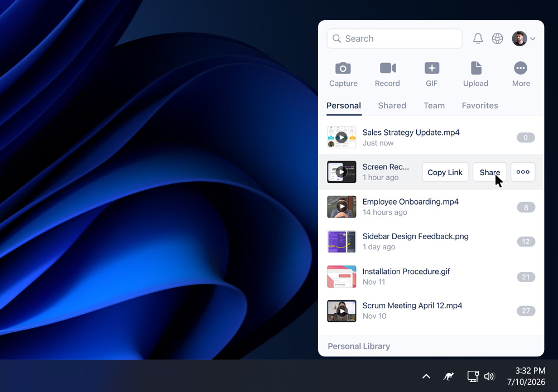The height and width of the screenshot is (392, 558).
Task: Select the Employee Onboarding.mp4 file name
Action: (410, 202)
